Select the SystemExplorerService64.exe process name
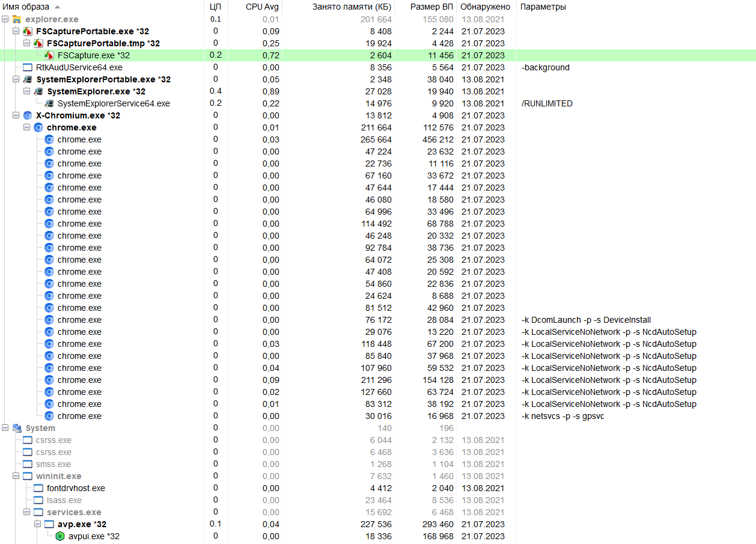This screenshot has height=544, width=756. [x=114, y=103]
